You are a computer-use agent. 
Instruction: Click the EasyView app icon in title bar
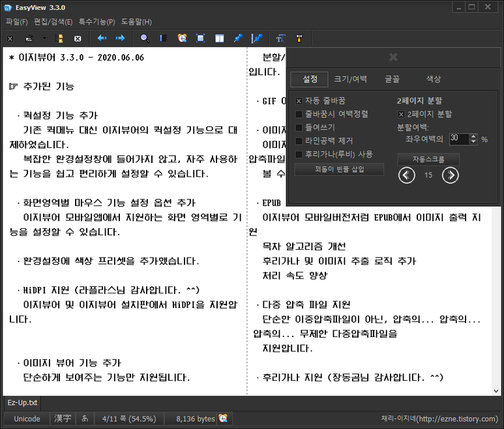click(8, 8)
